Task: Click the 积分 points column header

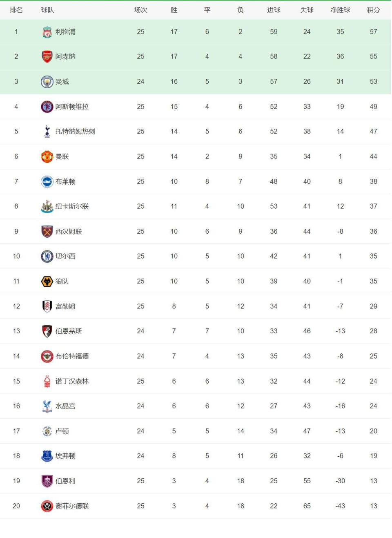Action: 373,10
